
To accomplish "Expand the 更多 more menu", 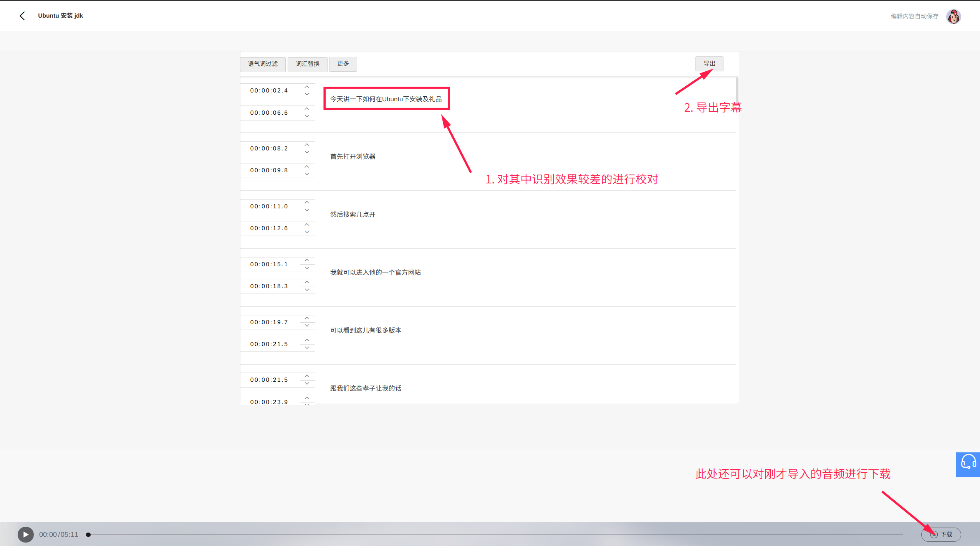I will tap(343, 64).
